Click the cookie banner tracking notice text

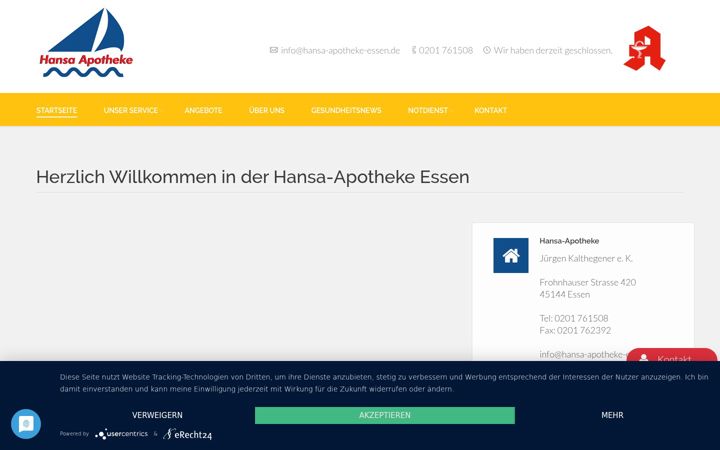point(384,383)
